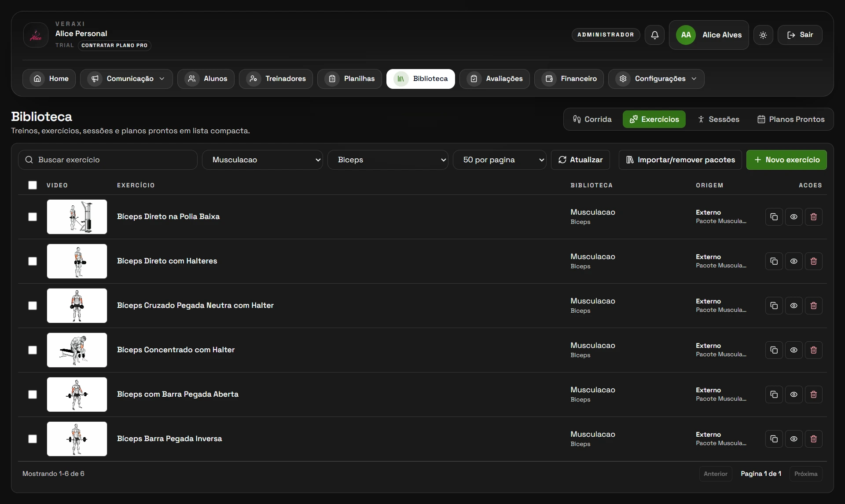This screenshot has width=845, height=504.
Task: Click Contratar Plano Pro
Action: point(114,45)
